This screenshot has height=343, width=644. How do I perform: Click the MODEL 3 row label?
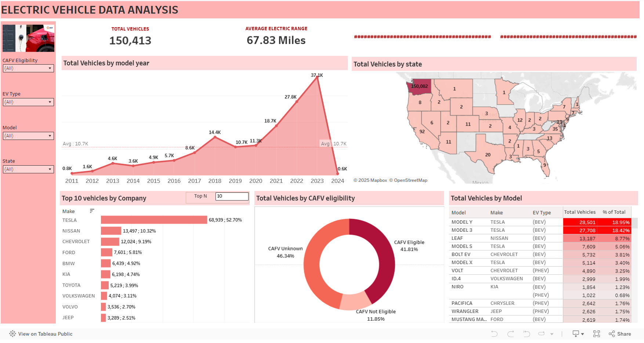(462, 230)
